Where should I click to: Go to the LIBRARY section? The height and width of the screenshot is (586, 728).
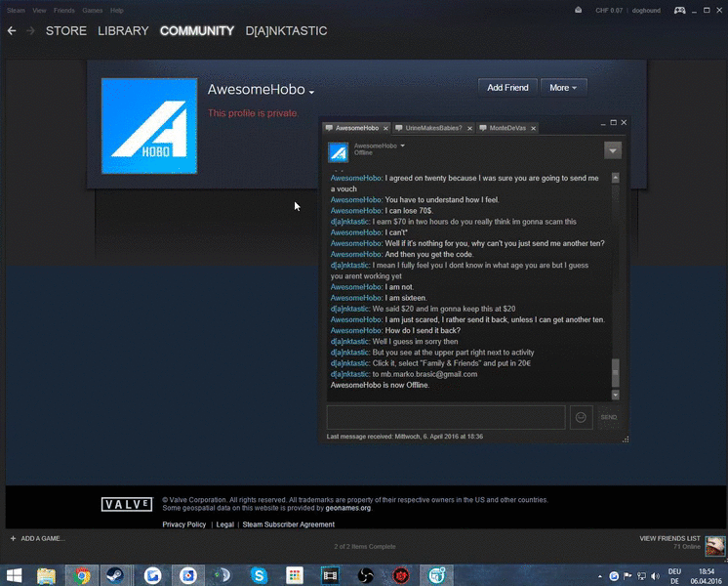tap(123, 30)
